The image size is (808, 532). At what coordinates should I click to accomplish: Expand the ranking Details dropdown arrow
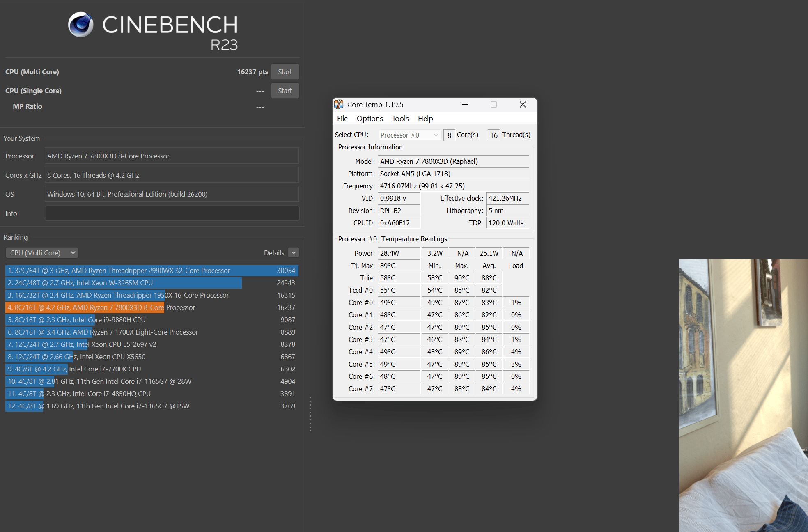pos(294,252)
